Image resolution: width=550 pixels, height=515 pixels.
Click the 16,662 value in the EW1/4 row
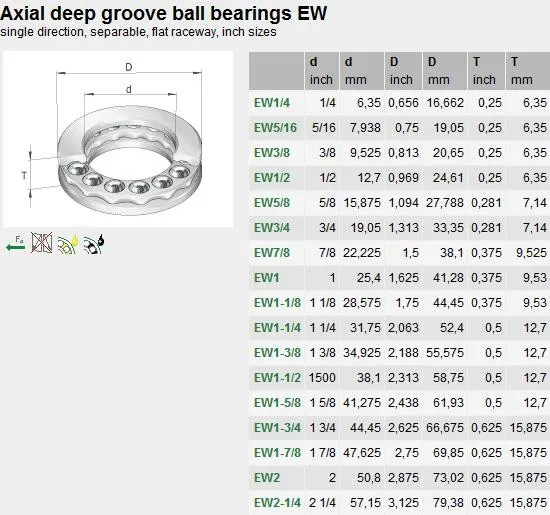445,103
